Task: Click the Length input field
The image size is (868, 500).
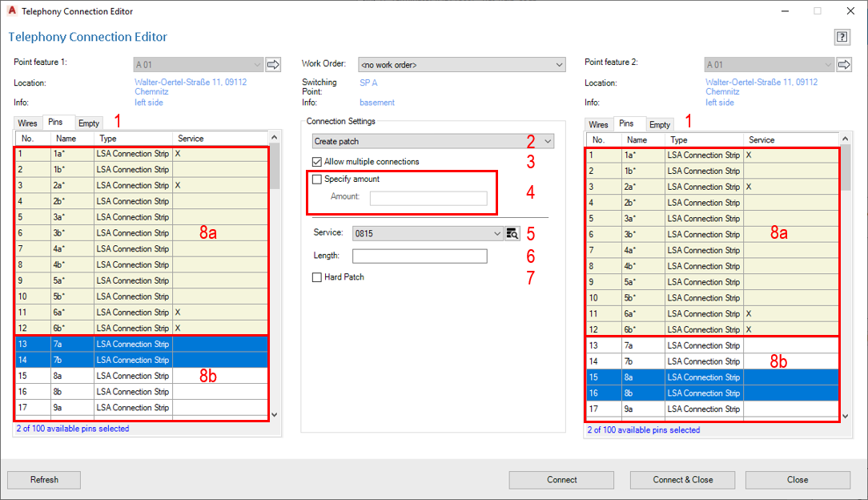Action: [x=420, y=256]
